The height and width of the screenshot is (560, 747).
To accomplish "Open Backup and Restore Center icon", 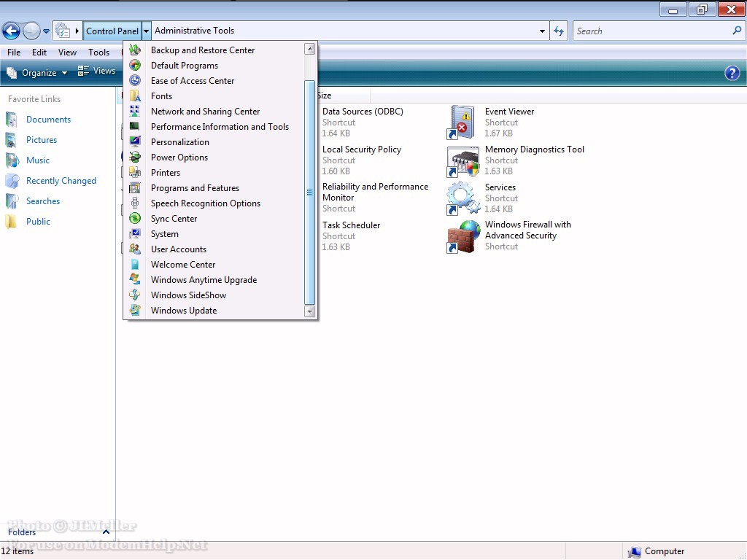I will [x=135, y=50].
